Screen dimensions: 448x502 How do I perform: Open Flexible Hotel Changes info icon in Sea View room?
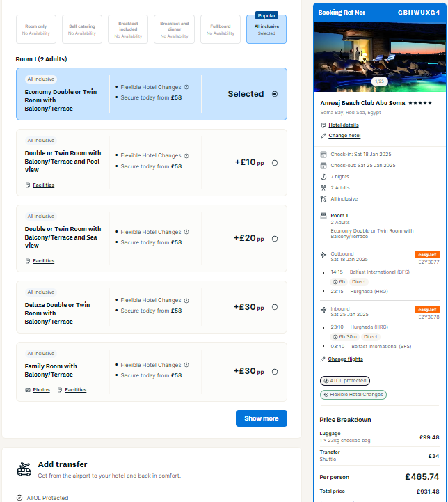[x=186, y=232]
